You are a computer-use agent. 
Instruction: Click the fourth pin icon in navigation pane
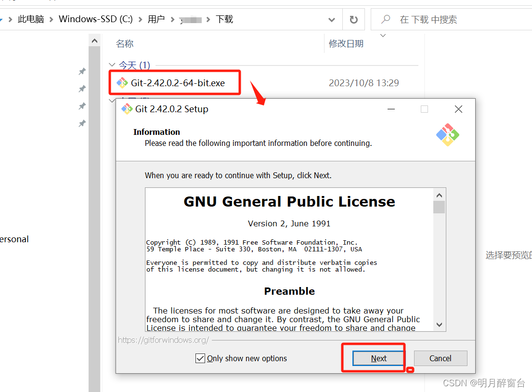pyautogui.click(x=82, y=124)
